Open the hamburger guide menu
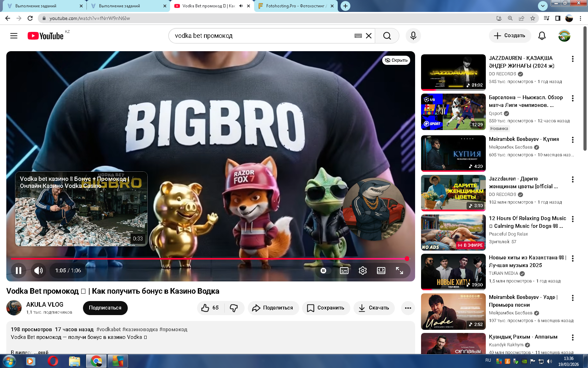 pyautogui.click(x=14, y=36)
